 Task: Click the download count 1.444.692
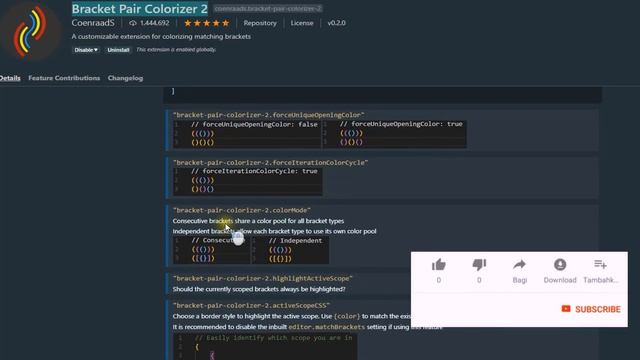(154, 23)
